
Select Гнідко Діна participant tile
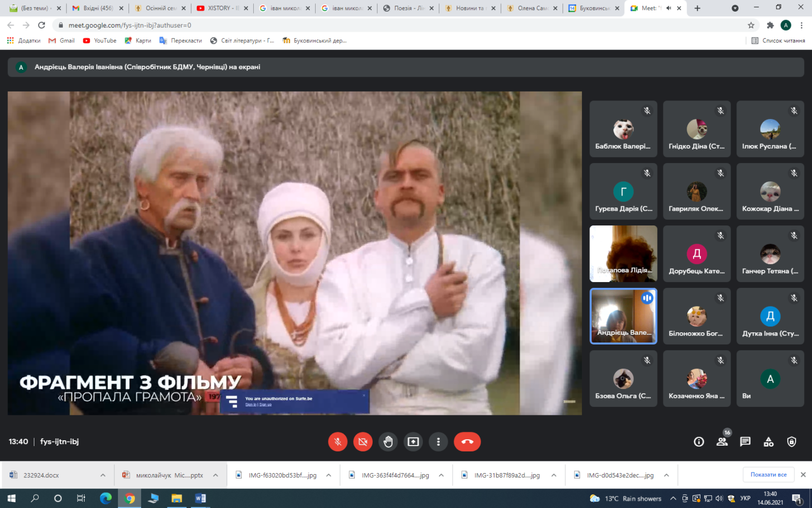coord(697,129)
